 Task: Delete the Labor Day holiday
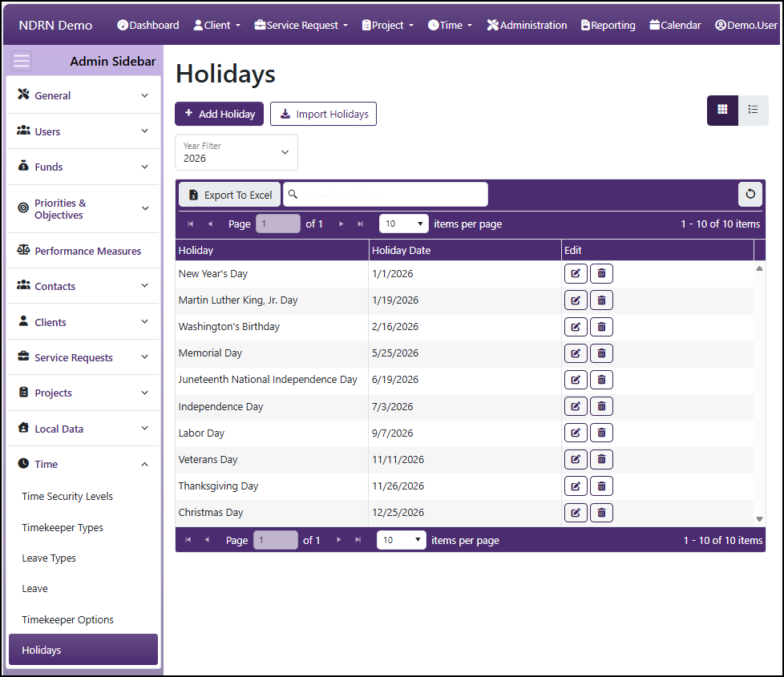point(601,433)
